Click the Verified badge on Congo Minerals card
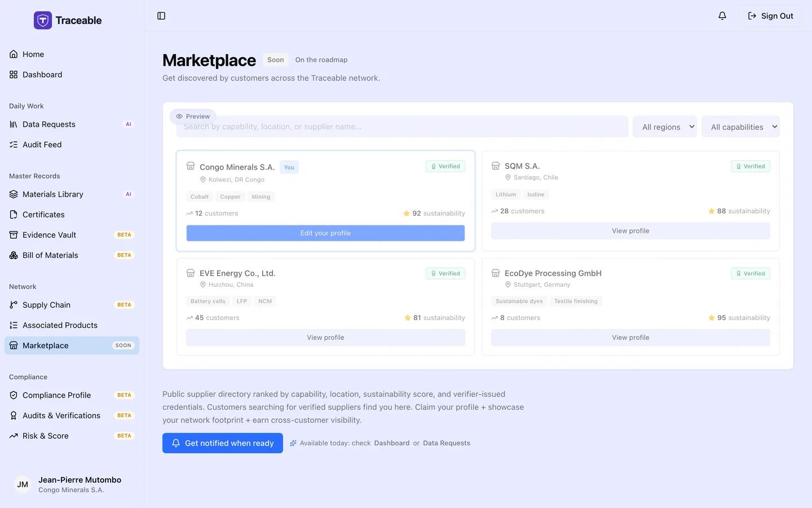The image size is (812, 508). pyautogui.click(x=445, y=167)
